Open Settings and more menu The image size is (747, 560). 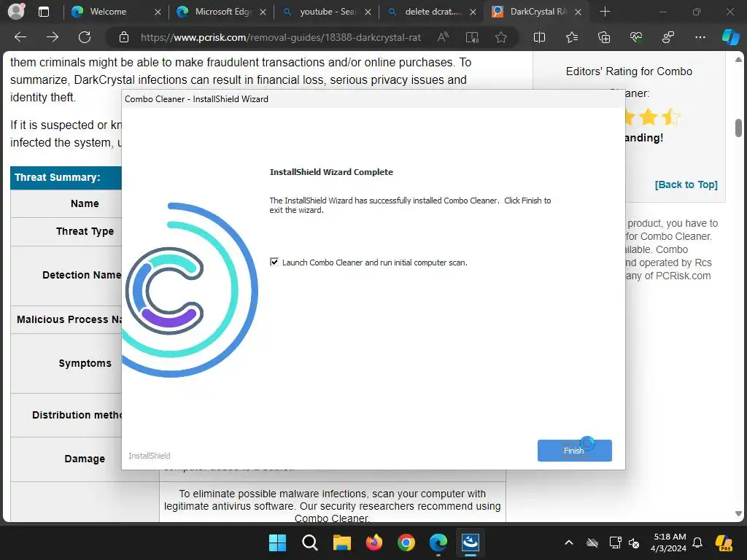700,37
